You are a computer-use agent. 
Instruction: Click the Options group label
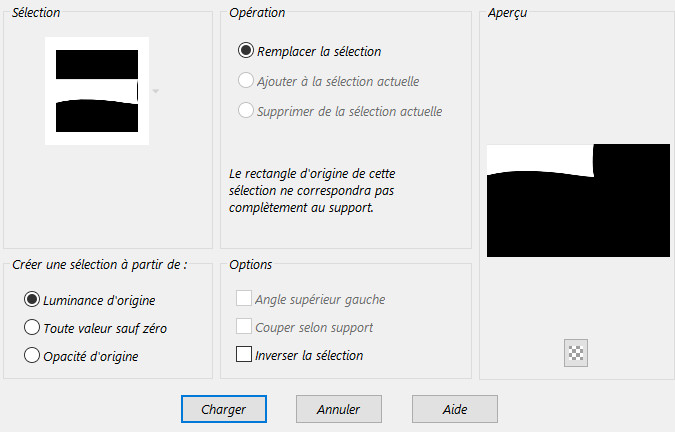[x=251, y=264]
